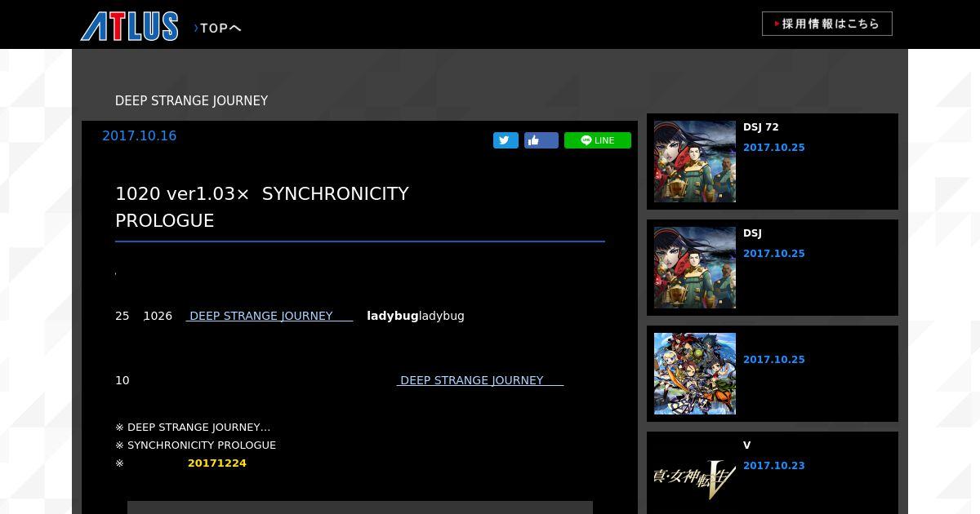The height and width of the screenshot is (514, 980).
Task: Open the DSJ sidebar article title
Action: pos(752,233)
